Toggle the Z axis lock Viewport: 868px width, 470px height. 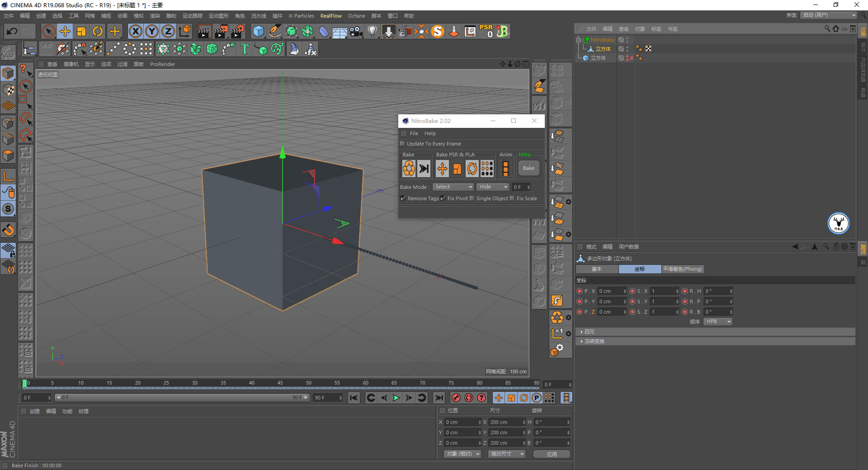click(168, 31)
